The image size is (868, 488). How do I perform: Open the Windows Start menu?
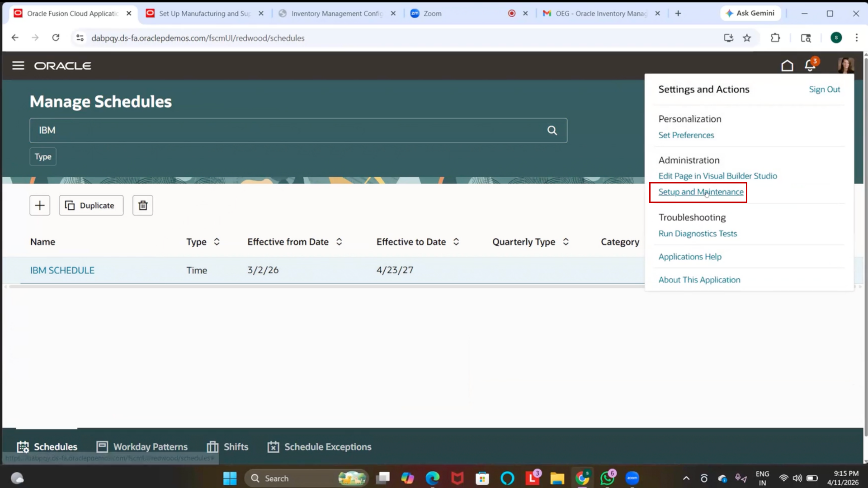230,478
